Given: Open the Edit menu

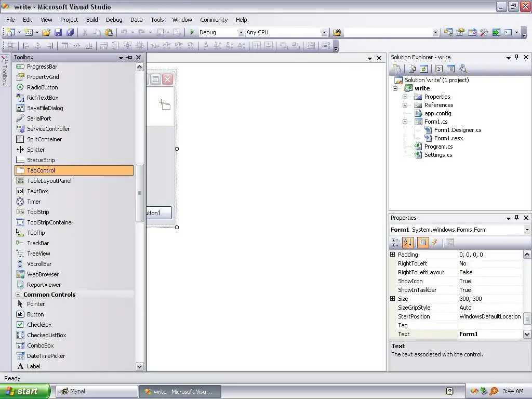Looking at the screenshot, I should click(28, 20).
